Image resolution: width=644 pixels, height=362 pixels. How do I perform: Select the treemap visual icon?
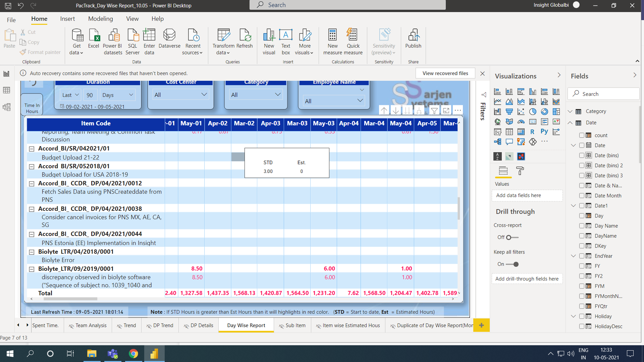coord(556,112)
